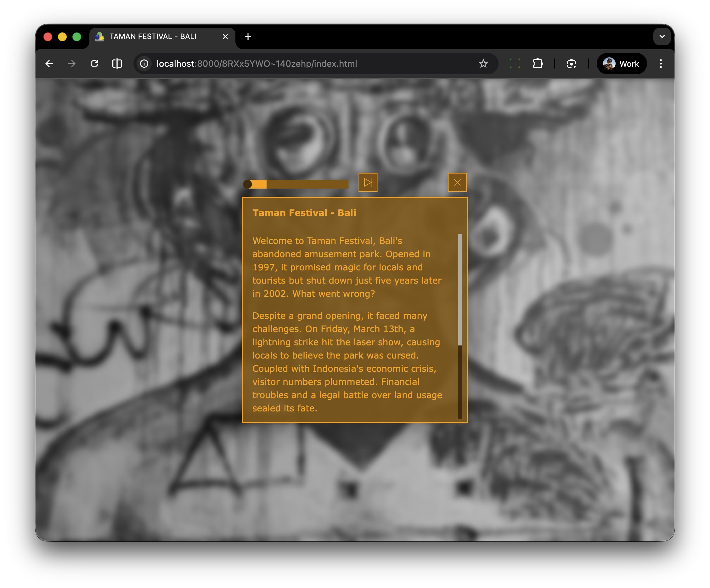This screenshot has width=710, height=588.
Task: Click the browser forward arrow
Action: coord(72,64)
